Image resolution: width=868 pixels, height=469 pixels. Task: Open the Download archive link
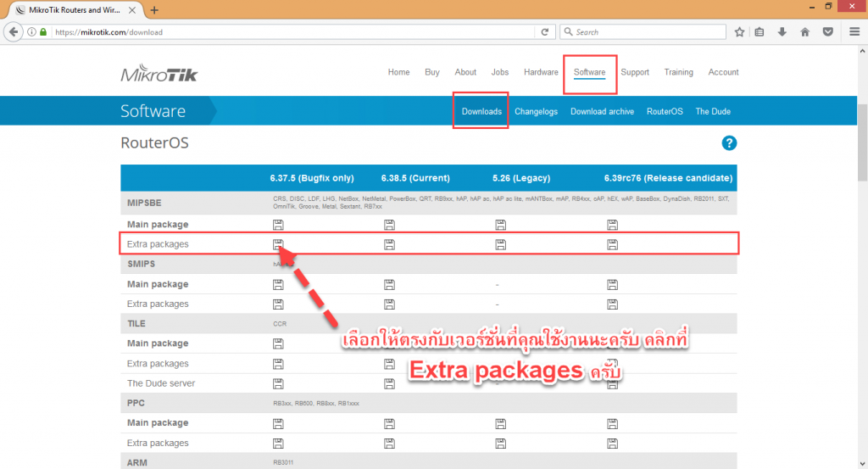click(x=602, y=111)
